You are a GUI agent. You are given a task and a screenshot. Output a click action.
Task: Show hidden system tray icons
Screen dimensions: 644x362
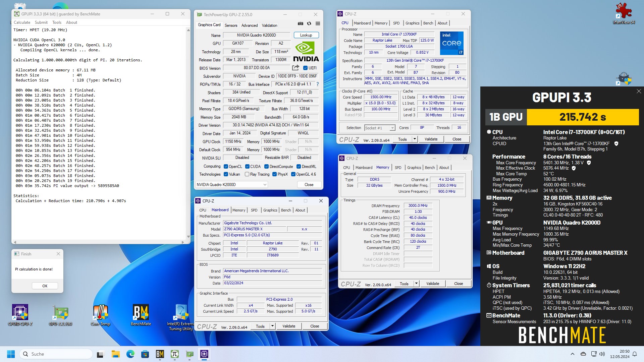click(573, 354)
